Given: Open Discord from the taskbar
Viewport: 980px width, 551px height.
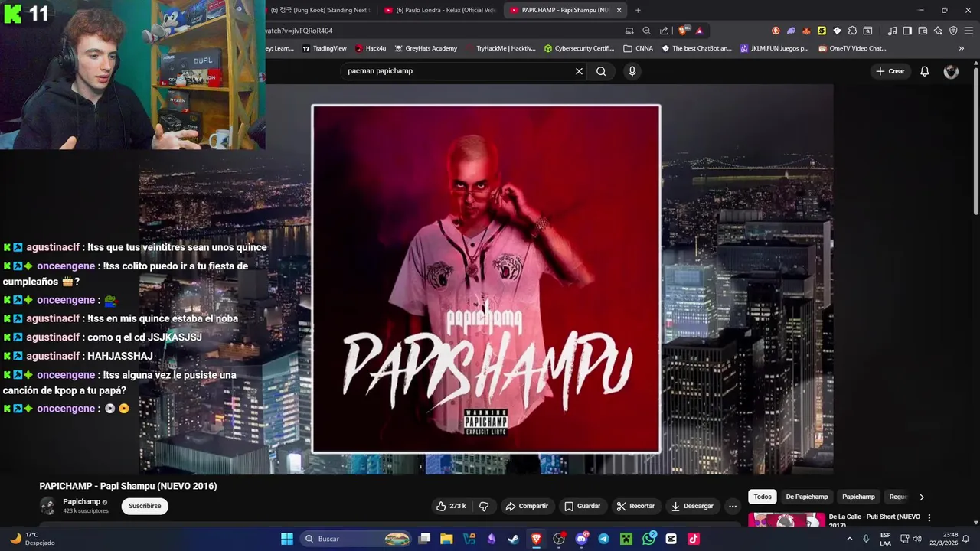Looking at the screenshot, I should pos(581,539).
